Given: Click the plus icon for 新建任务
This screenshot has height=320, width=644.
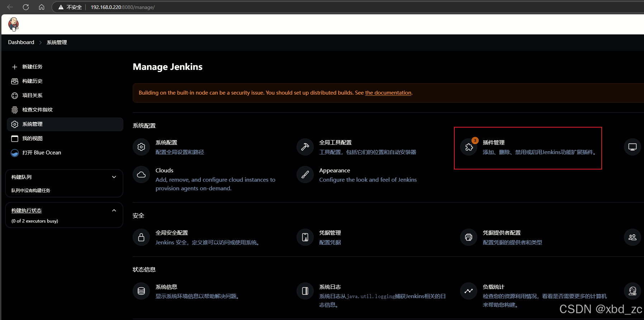Looking at the screenshot, I should (x=15, y=67).
